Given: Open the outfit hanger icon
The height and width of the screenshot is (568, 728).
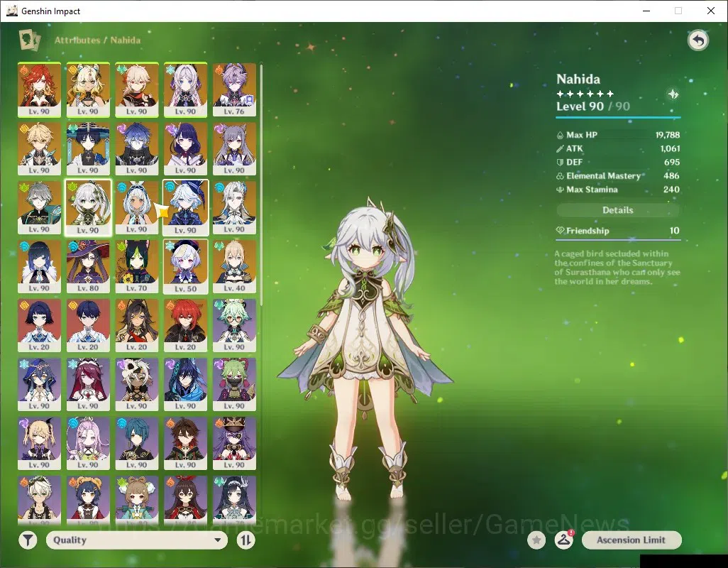Looking at the screenshot, I should coord(563,540).
